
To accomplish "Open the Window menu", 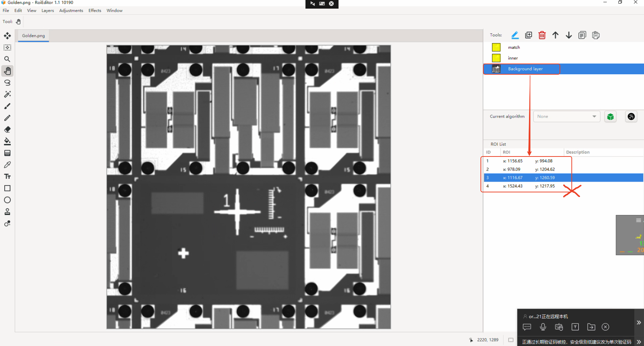I will (114, 10).
